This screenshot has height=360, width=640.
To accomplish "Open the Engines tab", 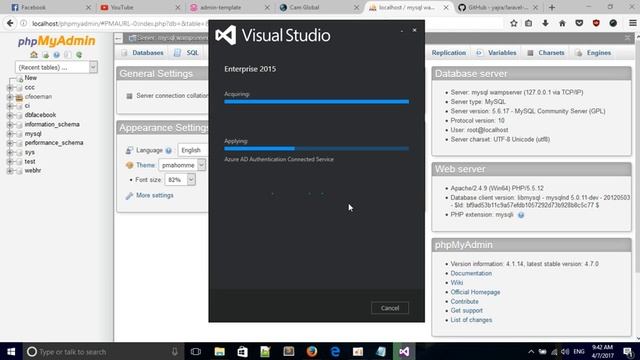I will 593,53.
